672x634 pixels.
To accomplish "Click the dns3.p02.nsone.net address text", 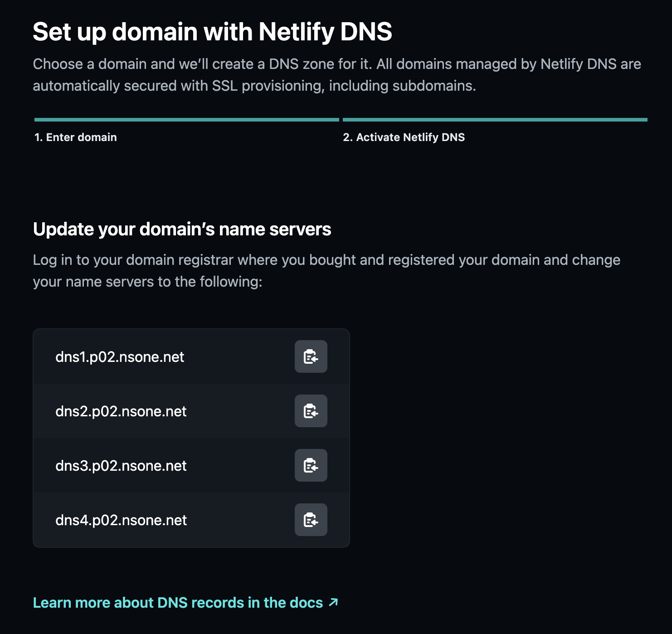I will pos(121,466).
